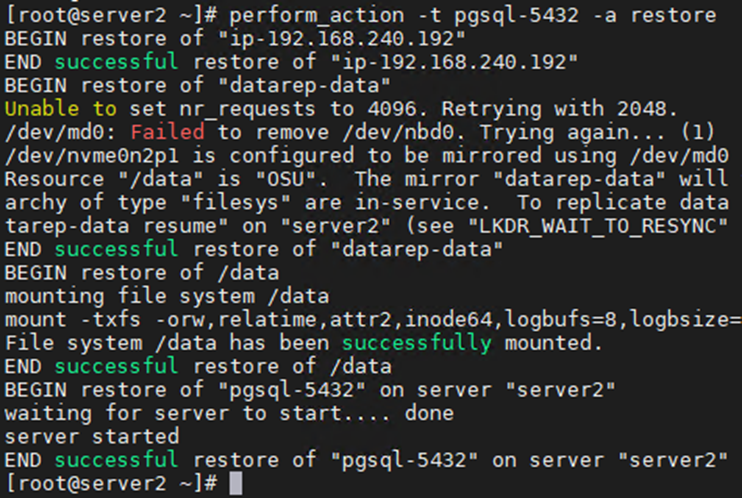
Task: Click the command 'perform_action -t pgsql-5432 -a restore'
Action: (472, 16)
